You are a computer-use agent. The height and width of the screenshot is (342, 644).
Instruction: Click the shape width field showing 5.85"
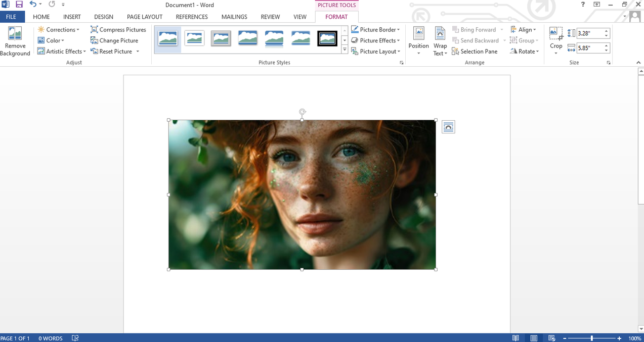tap(589, 48)
